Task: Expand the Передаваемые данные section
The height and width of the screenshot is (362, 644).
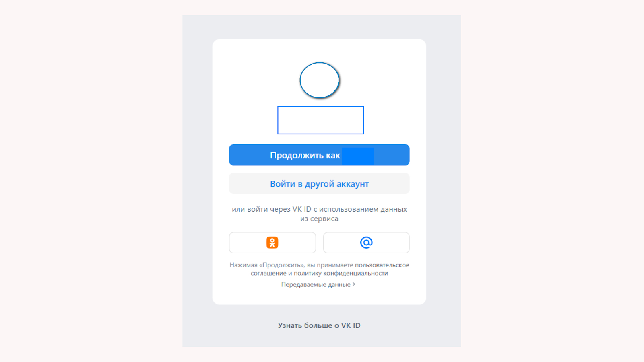Action: click(x=318, y=284)
